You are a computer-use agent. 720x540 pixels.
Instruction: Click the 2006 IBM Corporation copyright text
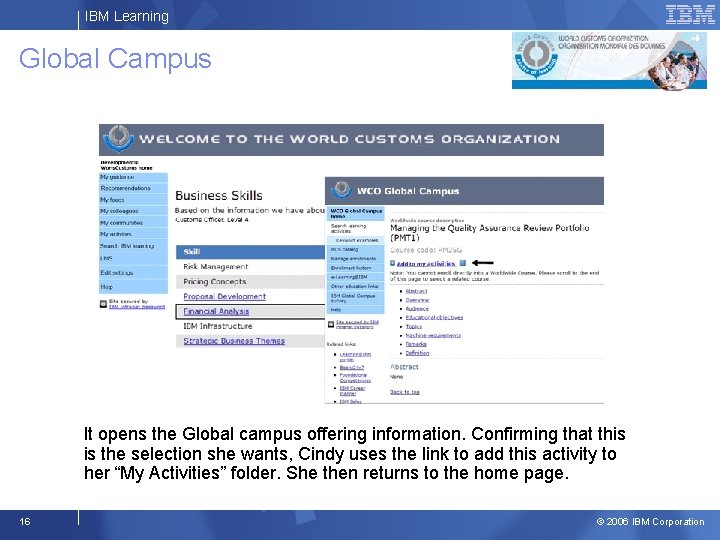tap(650, 522)
